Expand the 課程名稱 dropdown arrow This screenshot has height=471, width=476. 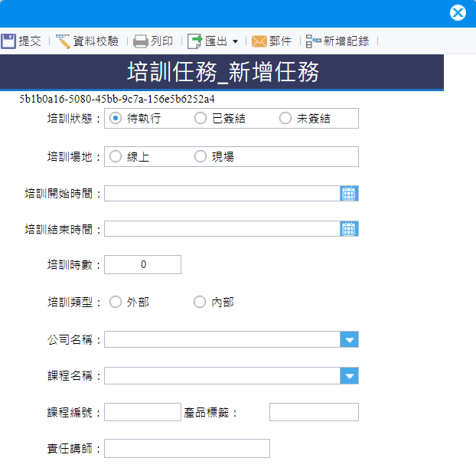click(x=350, y=375)
